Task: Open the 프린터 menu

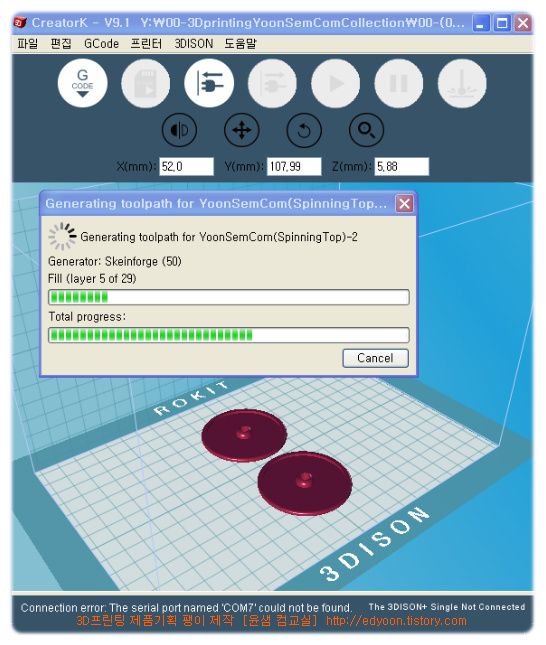Action: (146, 44)
